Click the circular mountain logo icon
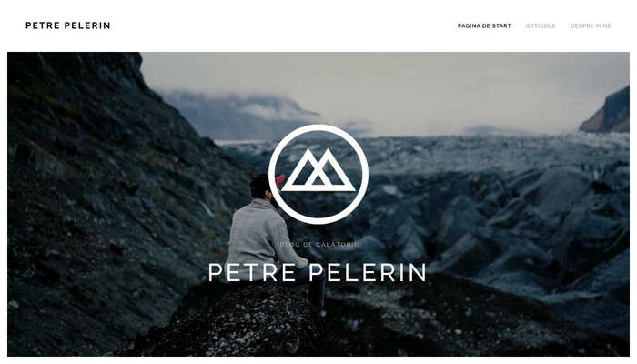Viewport: 637px width, 364px height. coord(318,175)
